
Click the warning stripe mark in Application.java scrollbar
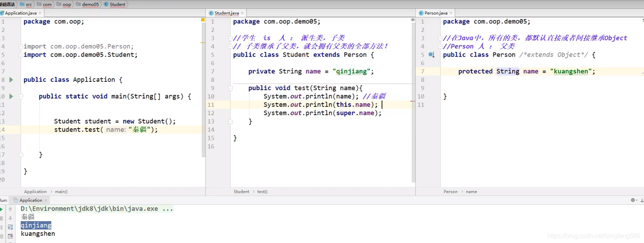(203, 42)
